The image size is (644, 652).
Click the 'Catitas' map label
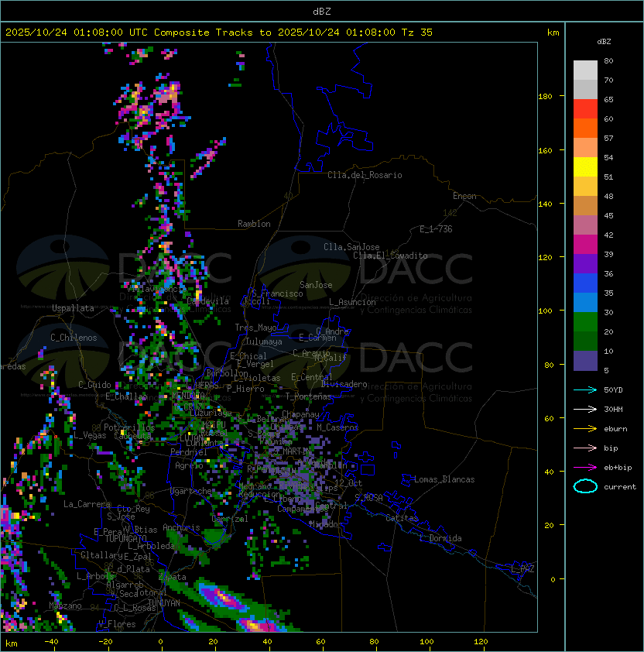point(402,518)
